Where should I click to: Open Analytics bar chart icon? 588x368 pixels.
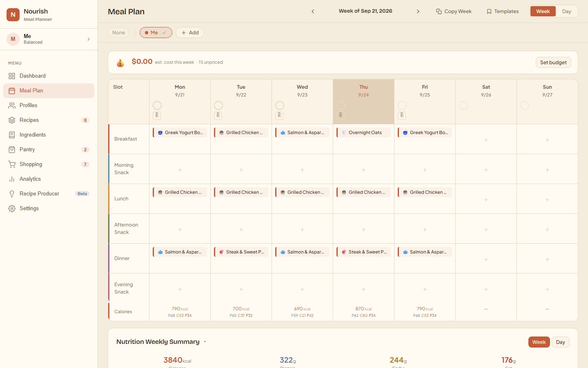[12, 179]
